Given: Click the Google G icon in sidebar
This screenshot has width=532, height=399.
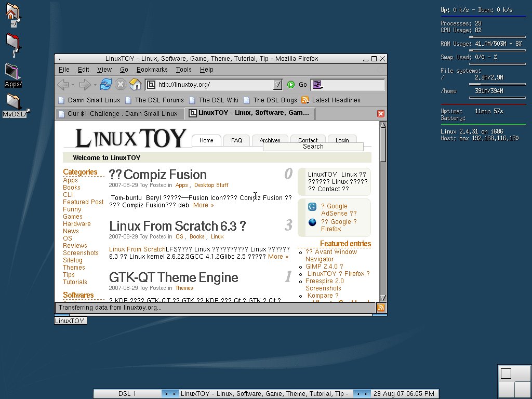Looking at the screenshot, I should click(312, 207).
